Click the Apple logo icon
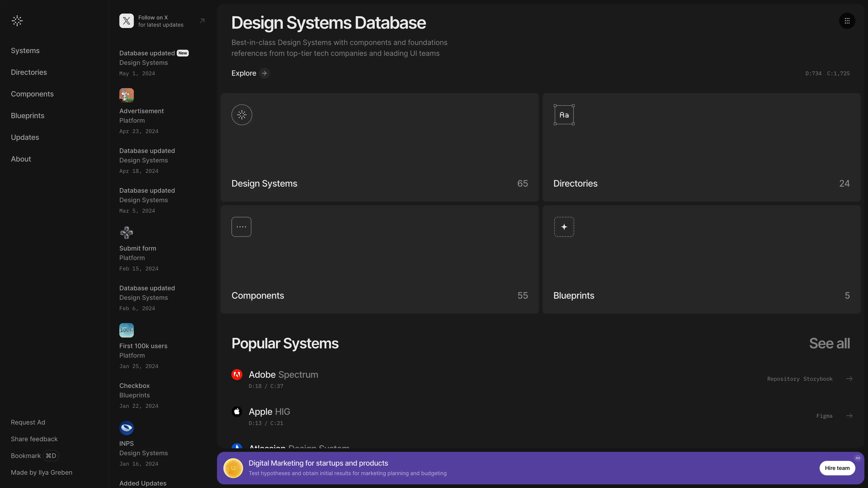This screenshot has height=488, width=868. tap(237, 412)
